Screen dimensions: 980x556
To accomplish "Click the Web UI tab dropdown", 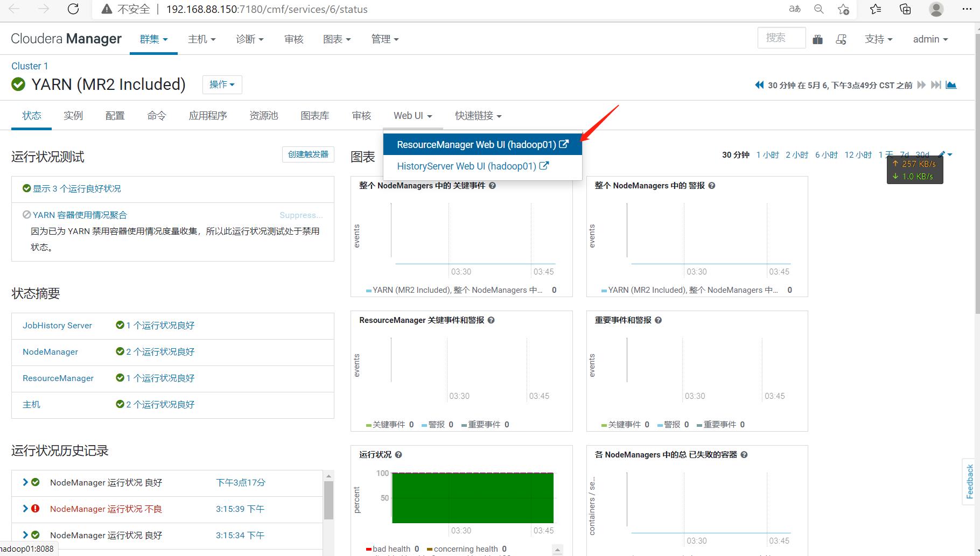I will click(x=412, y=116).
